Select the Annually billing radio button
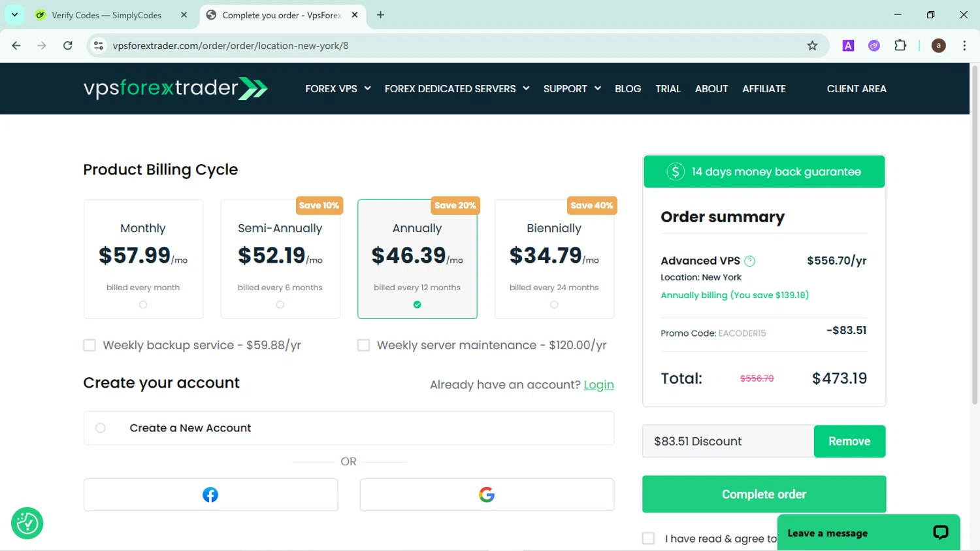Viewport: 980px width, 551px height. click(x=417, y=305)
